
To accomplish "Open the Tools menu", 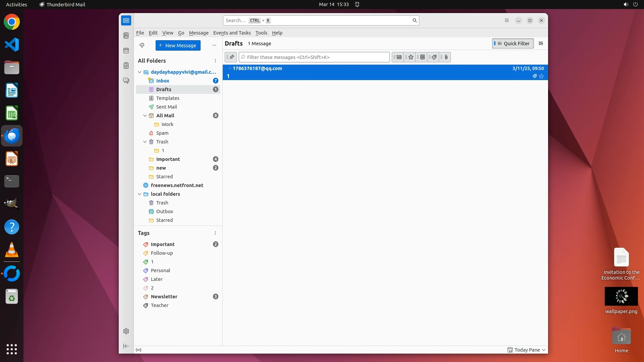I will click(261, 33).
